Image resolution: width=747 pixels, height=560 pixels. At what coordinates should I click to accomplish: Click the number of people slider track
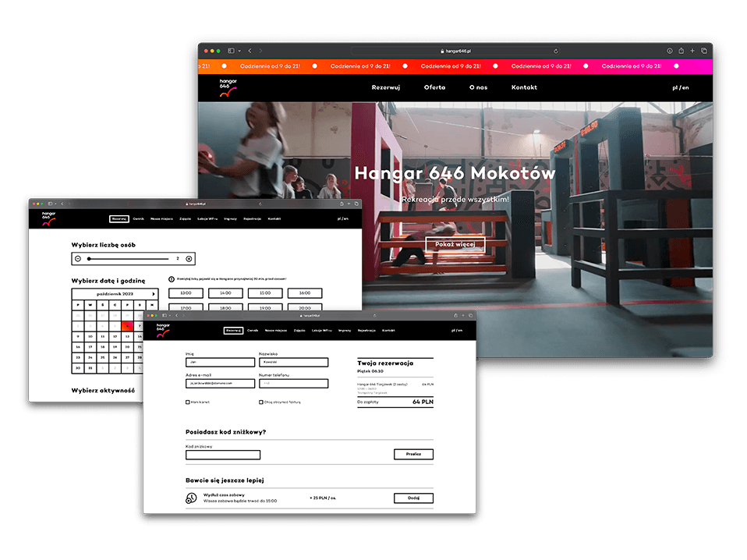point(129,259)
